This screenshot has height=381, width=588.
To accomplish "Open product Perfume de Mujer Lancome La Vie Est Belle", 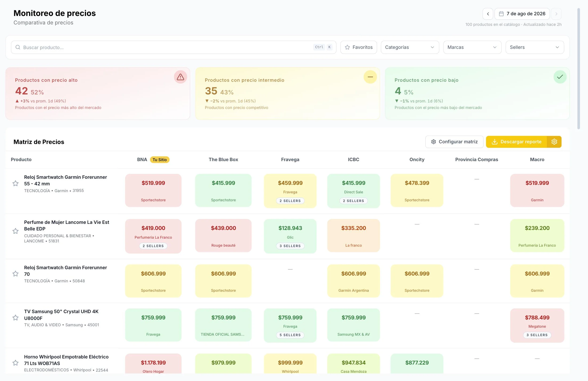I will tap(67, 225).
